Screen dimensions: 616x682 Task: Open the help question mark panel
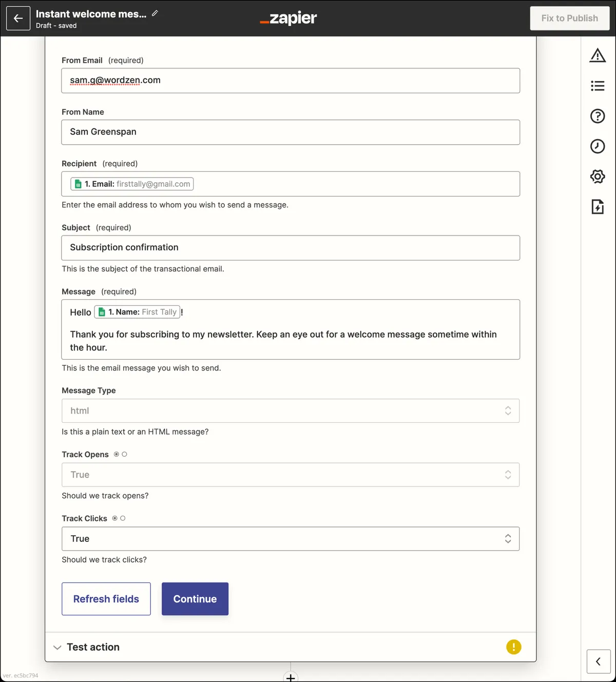[x=598, y=116]
